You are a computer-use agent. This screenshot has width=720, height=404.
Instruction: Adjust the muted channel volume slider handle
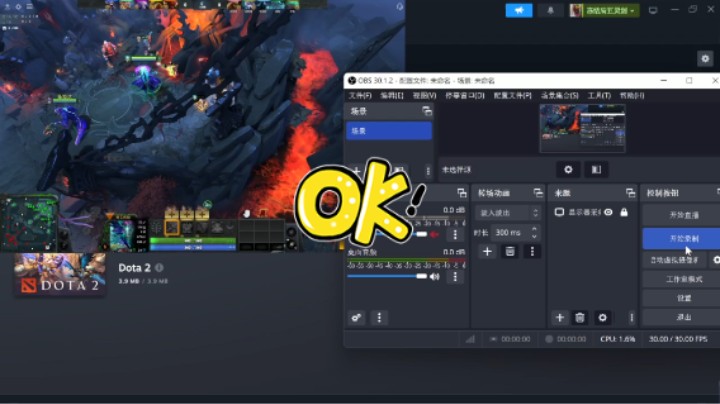pyautogui.click(x=421, y=234)
